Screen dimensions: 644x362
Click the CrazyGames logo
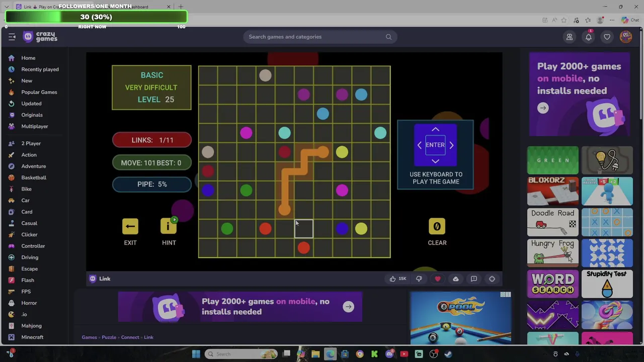(41, 37)
